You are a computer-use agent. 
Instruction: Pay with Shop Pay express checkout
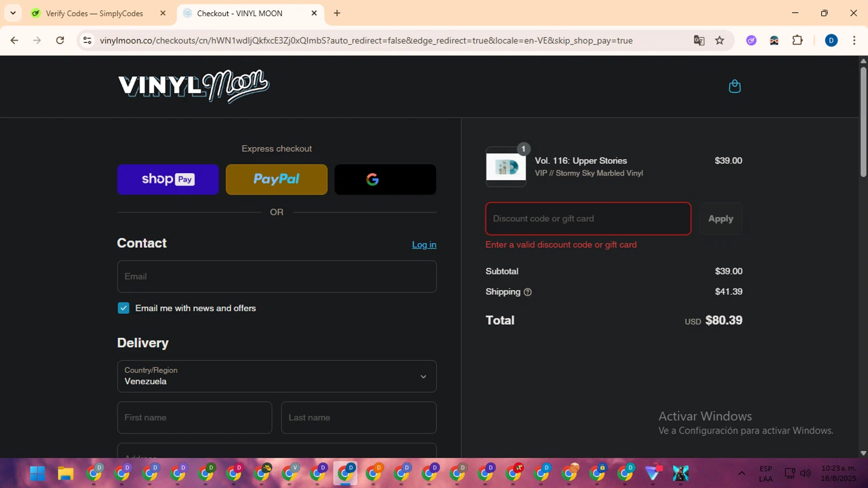[168, 179]
